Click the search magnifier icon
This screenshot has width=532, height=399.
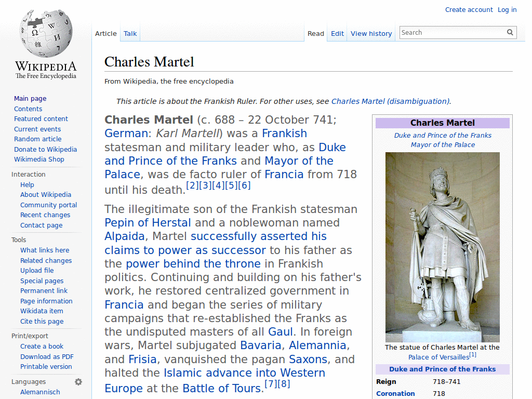coord(510,32)
